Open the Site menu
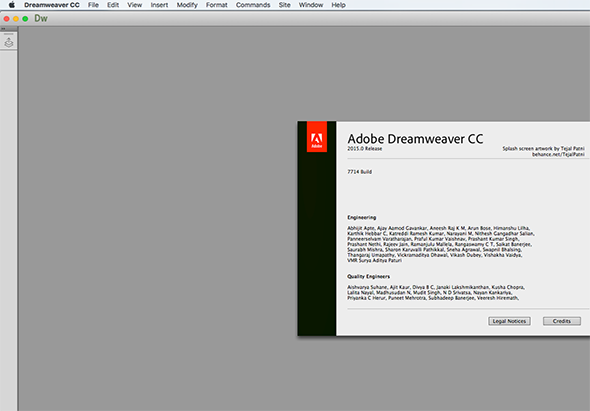590x411 pixels. [284, 5]
